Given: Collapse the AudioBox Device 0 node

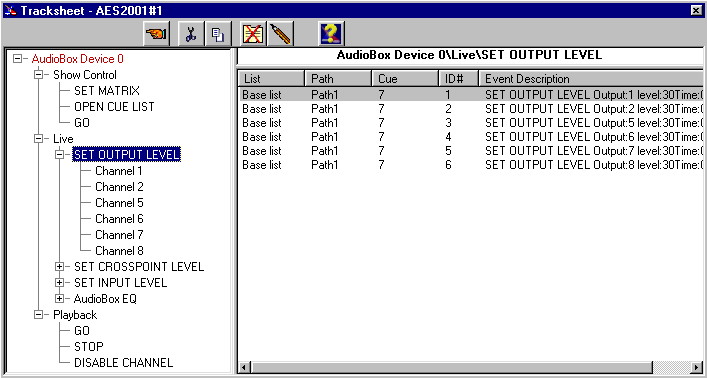Looking at the screenshot, I should [x=17, y=59].
